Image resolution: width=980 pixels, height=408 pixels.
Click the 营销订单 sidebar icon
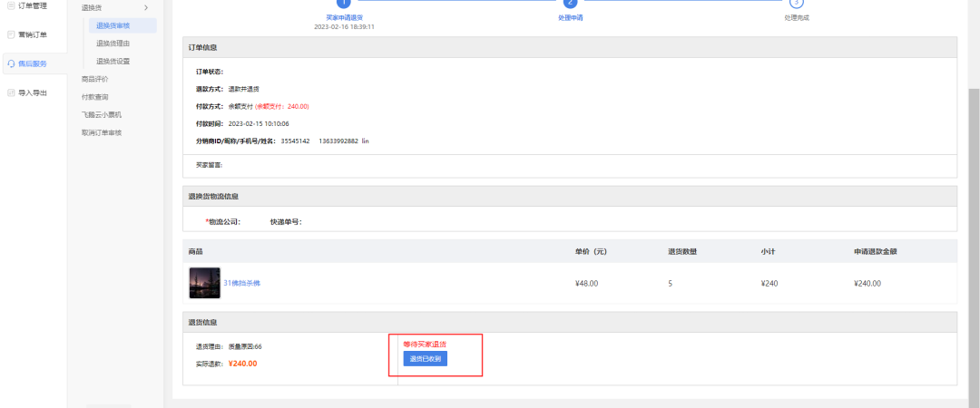click(11, 34)
